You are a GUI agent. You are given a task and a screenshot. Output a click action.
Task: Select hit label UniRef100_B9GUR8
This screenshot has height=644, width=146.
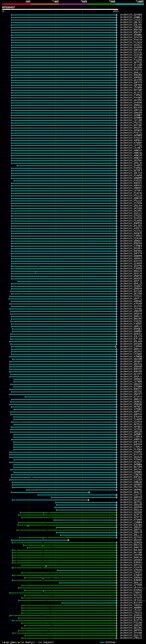(x=131, y=75)
